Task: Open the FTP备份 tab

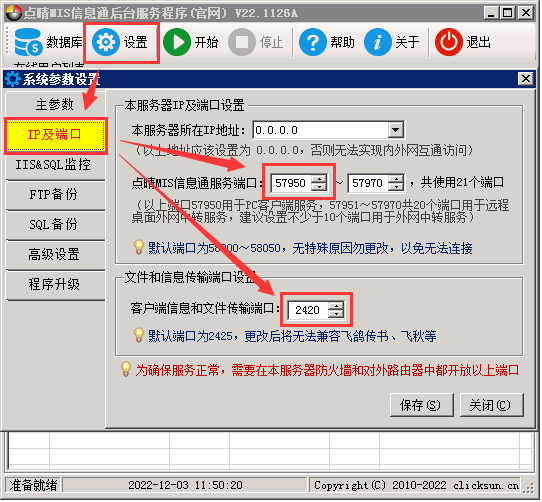Action: pos(55,195)
